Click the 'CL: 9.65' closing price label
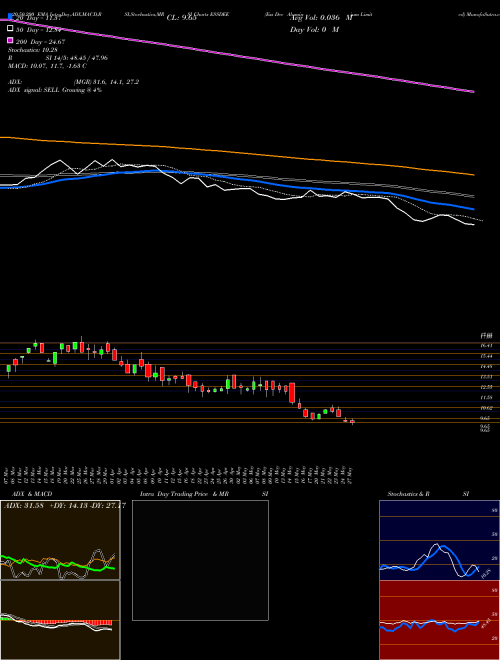This screenshot has width=500, height=660. pyautogui.click(x=182, y=18)
